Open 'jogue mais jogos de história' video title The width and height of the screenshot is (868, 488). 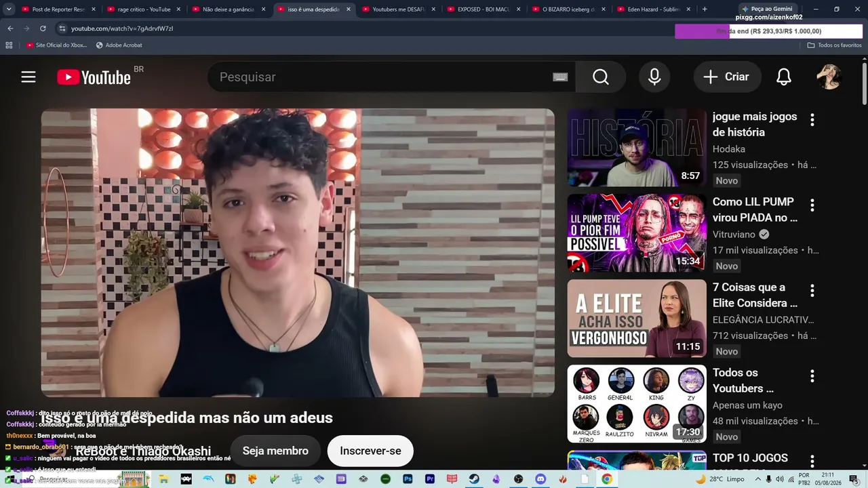[x=755, y=125]
